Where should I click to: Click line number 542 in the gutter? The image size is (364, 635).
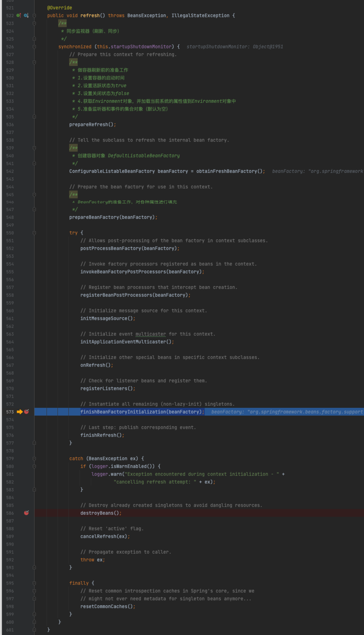(x=10, y=171)
